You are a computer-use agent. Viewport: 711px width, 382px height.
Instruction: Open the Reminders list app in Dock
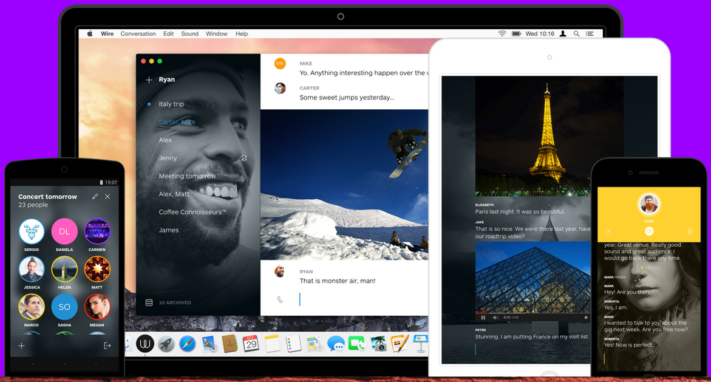pos(293,344)
